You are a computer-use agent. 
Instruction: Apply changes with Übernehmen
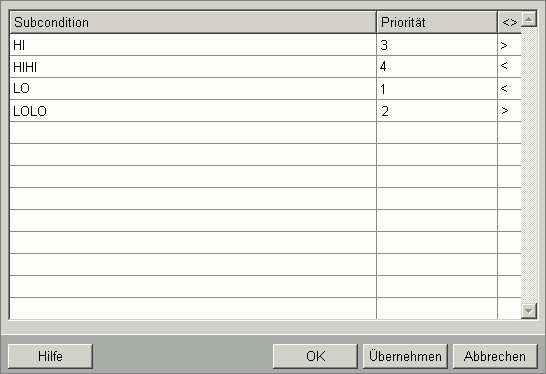click(x=405, y=356)
